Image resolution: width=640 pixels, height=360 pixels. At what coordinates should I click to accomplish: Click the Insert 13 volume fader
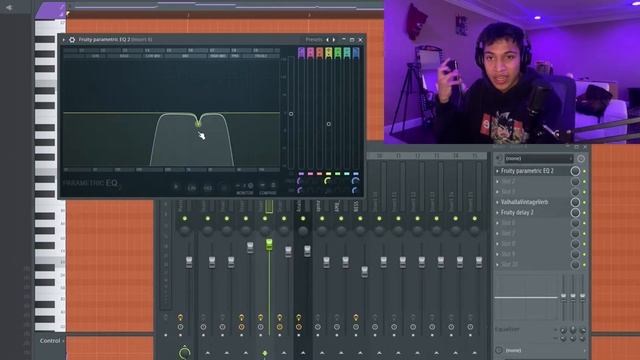coord(441,262)
